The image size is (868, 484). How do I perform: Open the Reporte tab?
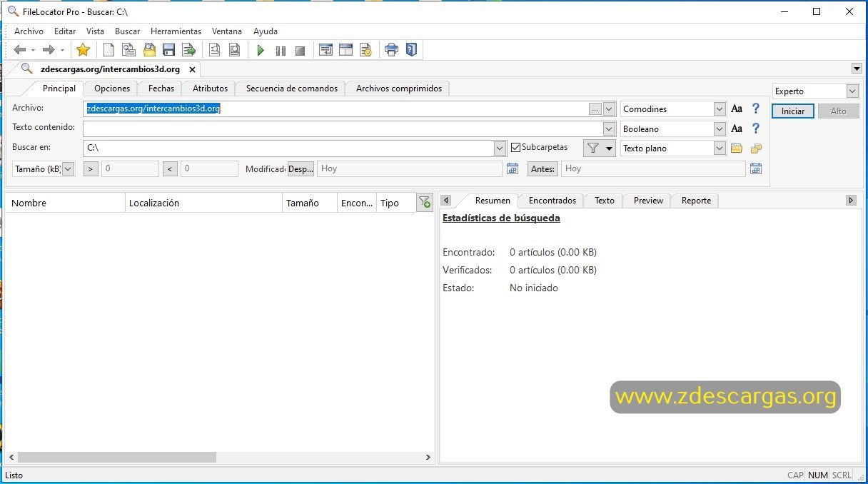[696, 201]
